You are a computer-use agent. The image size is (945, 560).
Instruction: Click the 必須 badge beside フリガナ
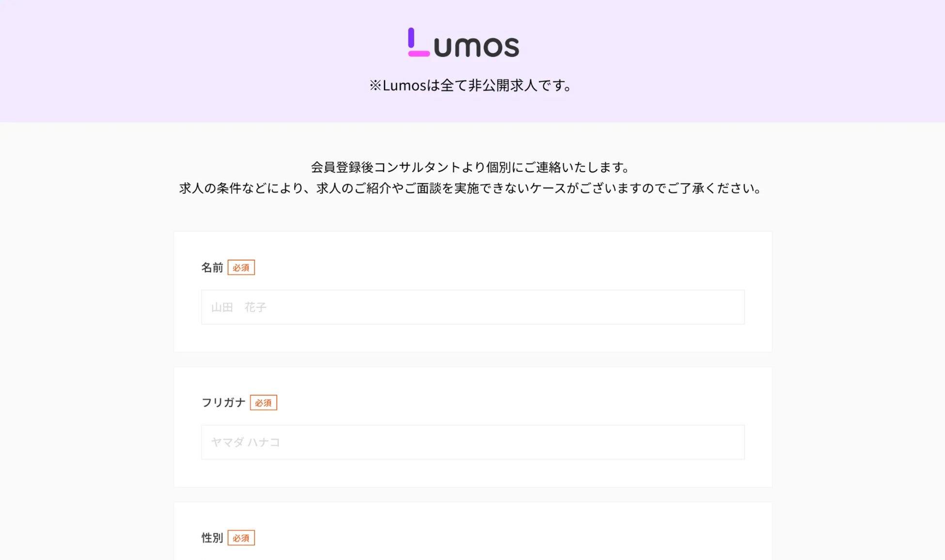[x=263, y=403]
